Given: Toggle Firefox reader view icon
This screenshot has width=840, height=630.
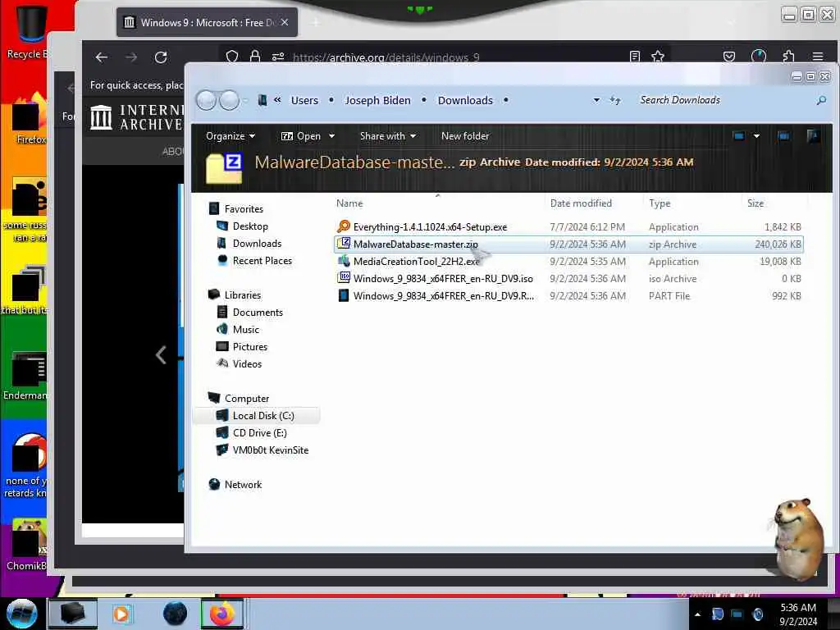Looking at the screenshot, I should click(x=635, y=57).
